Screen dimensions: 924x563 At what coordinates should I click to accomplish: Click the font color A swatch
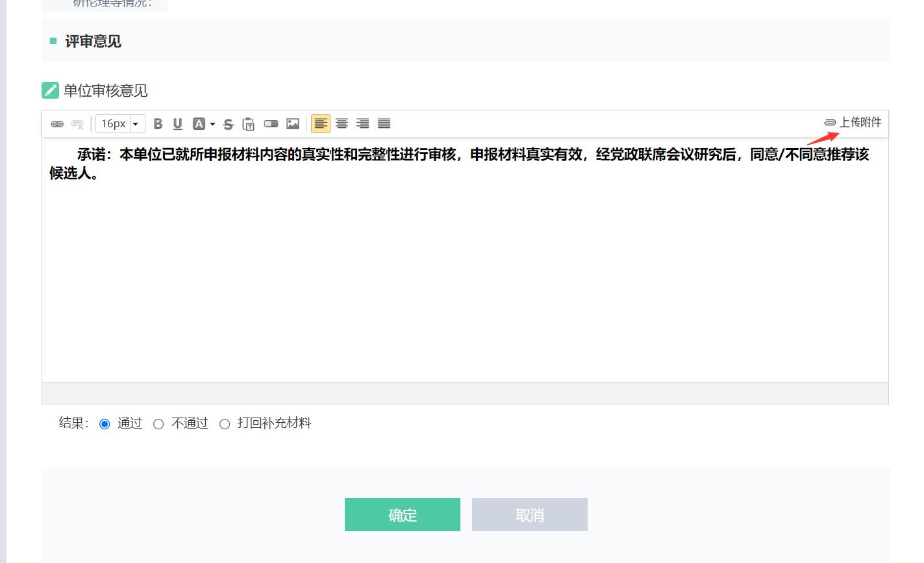(199, 124)
